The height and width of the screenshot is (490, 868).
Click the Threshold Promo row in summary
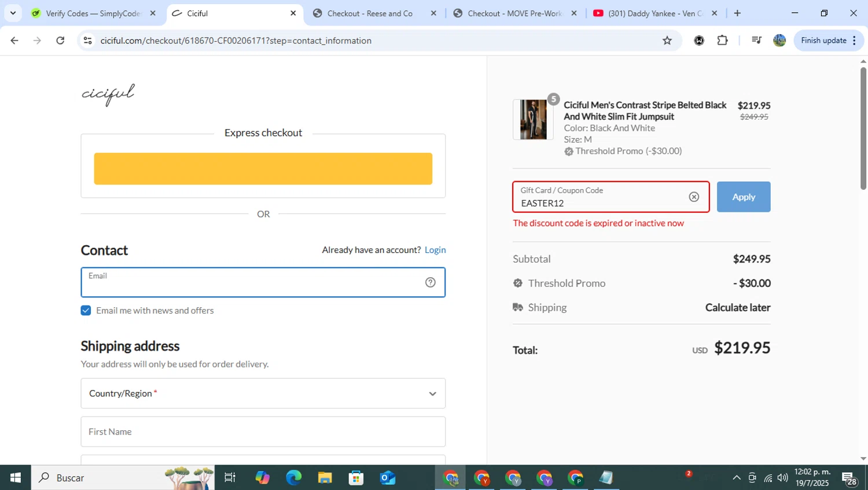click(641, 283)
